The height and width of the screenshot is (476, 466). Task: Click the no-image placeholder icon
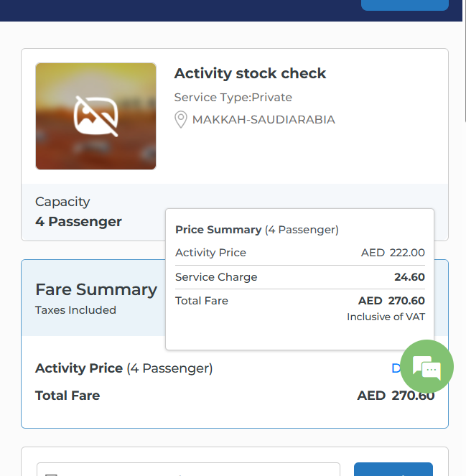pyautogui.click(x=96, y=116)
